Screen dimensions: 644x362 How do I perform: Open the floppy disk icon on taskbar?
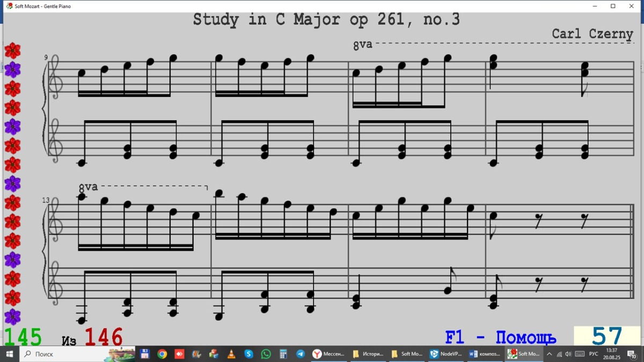pos(144,354)
